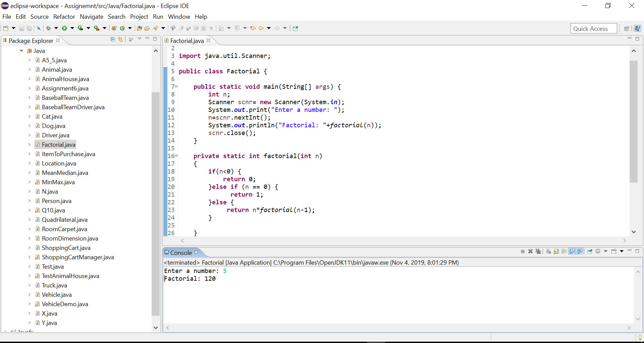644x343 pixels.
Task: Click the New Java Class icon
Action: pyautogui.click(x=122, y=28)
